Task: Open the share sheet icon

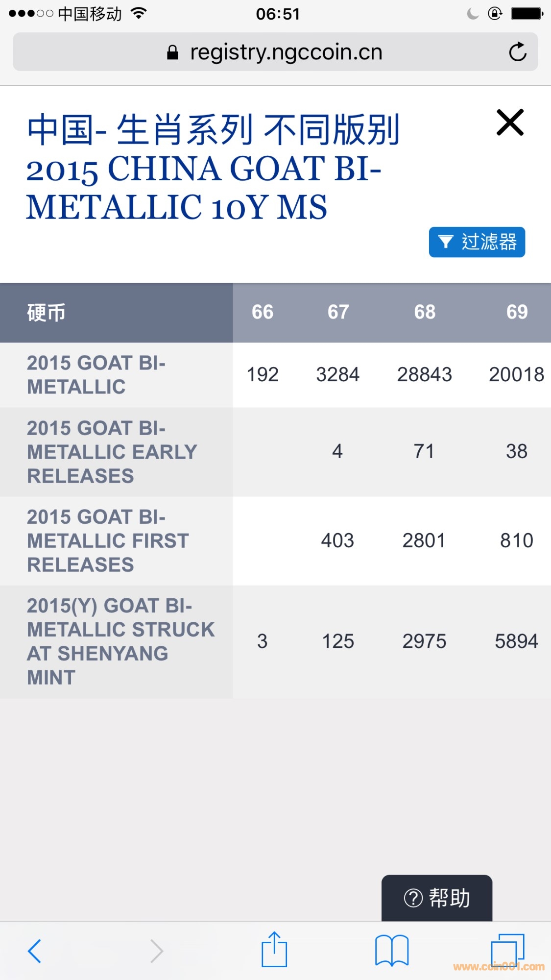Action: tap(274, 950)
